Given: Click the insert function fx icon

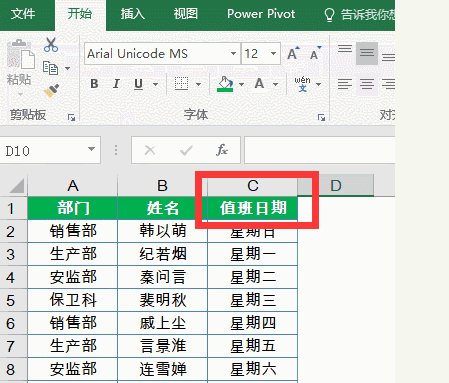Looking at the screenshot, I should (x=222, y=150).
